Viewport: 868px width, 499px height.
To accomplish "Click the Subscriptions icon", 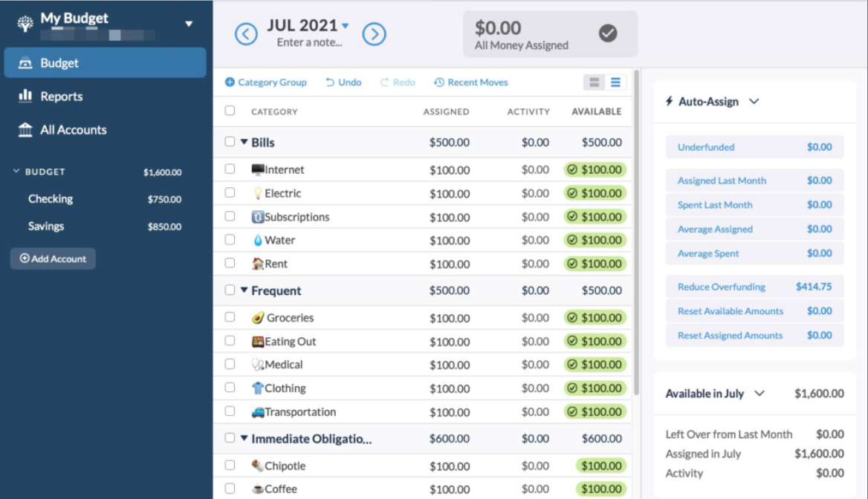I will (257, 217).
